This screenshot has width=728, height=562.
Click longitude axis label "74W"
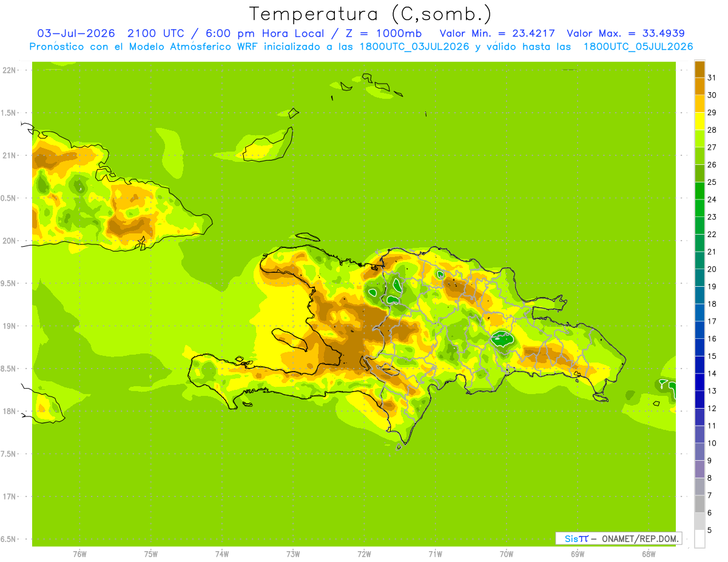tap(222, 554)
